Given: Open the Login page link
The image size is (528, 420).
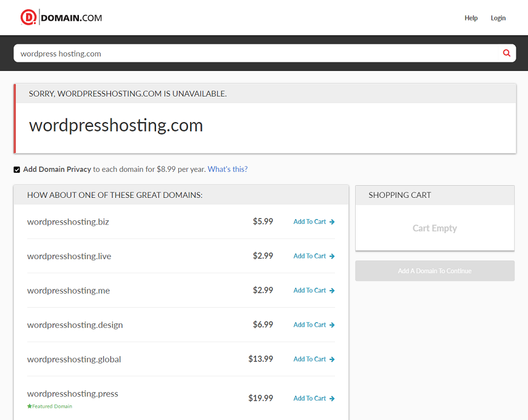Looking at the screenshot, I should 498,18.
